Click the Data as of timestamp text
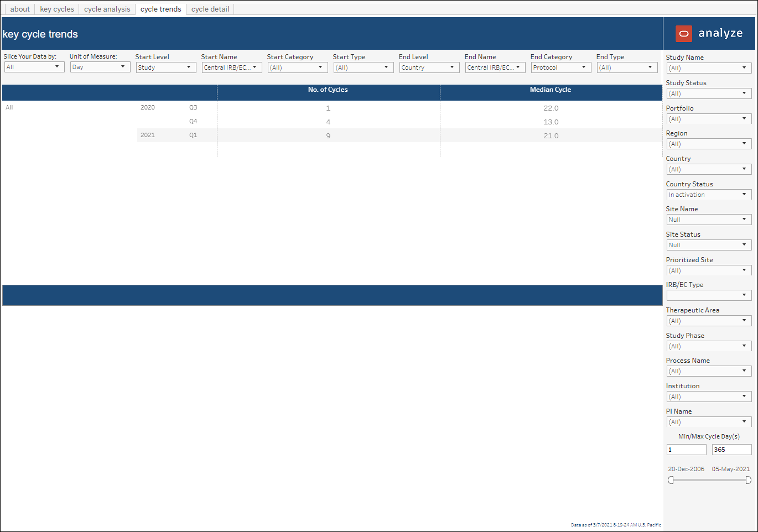Screen dimensions: 758x532 pyautogui.click(x=616, y=525)
